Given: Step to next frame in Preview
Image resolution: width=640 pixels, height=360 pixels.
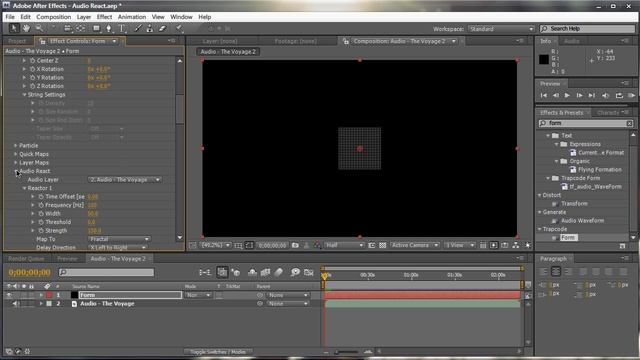Looking at the screenshot, I should pos(579,95).
